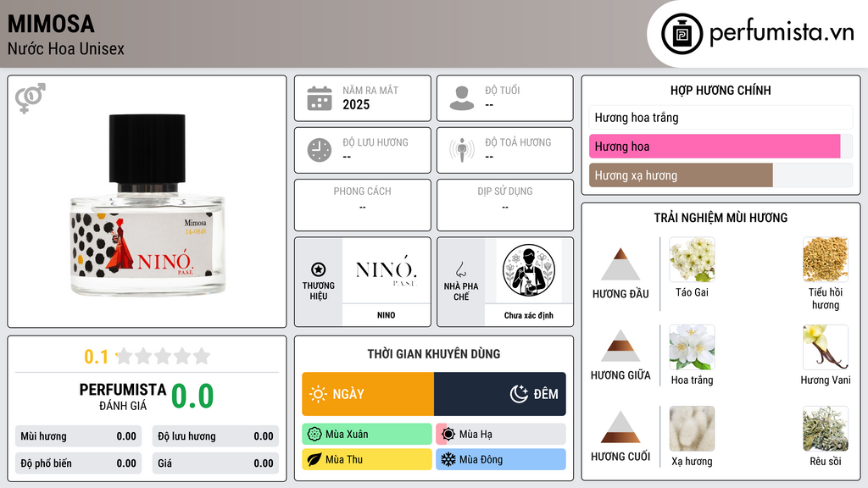Click the MIMOSA title heading
The width and height of the screenshot is (868, 488).
coord(51,24)
